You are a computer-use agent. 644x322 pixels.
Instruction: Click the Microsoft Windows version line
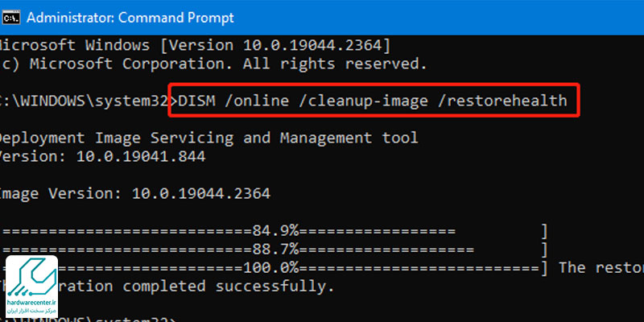[195, 45]
